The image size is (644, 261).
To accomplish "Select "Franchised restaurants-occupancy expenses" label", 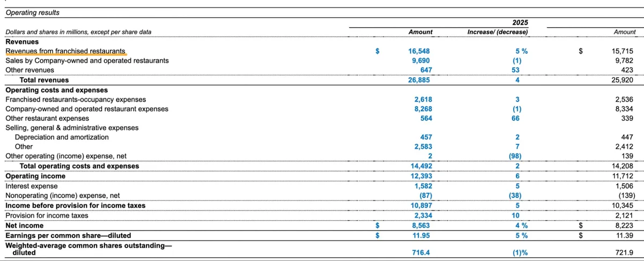I will click(76, 99).
